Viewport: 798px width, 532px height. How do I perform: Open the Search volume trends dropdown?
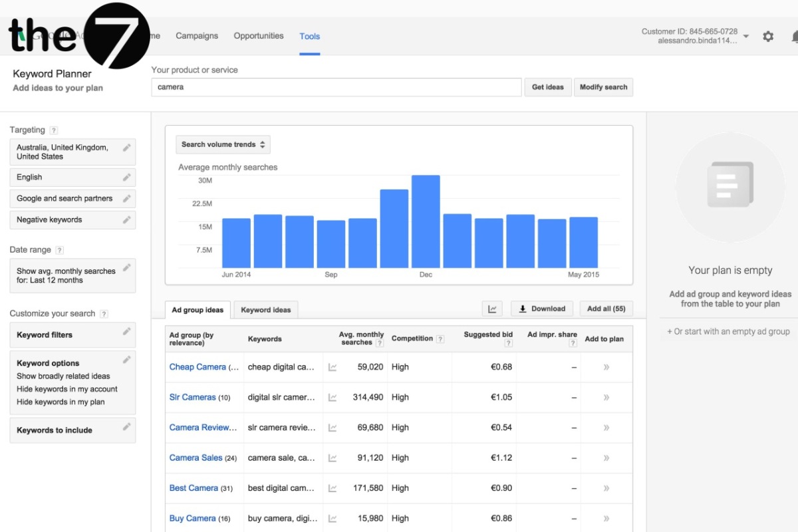click(223, 144)
